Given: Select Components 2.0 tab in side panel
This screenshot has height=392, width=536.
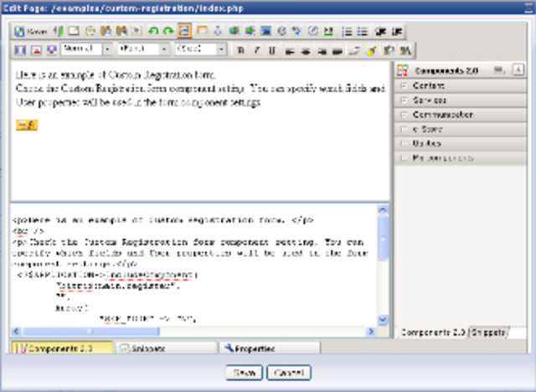Looking at the screenshot, I should click(432, 333).
